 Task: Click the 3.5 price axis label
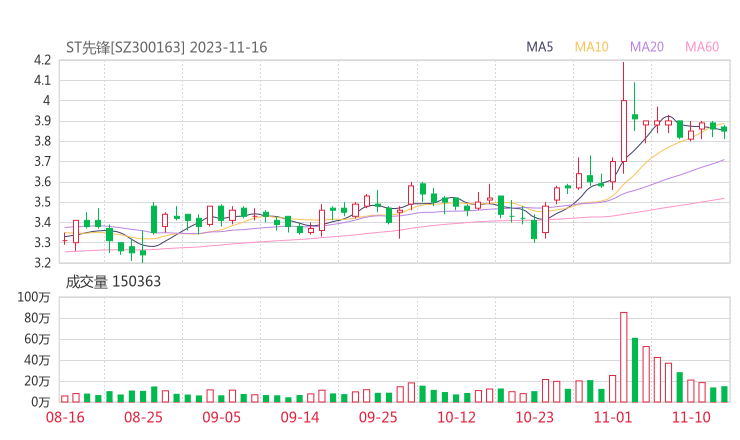(x=42, y=202)
